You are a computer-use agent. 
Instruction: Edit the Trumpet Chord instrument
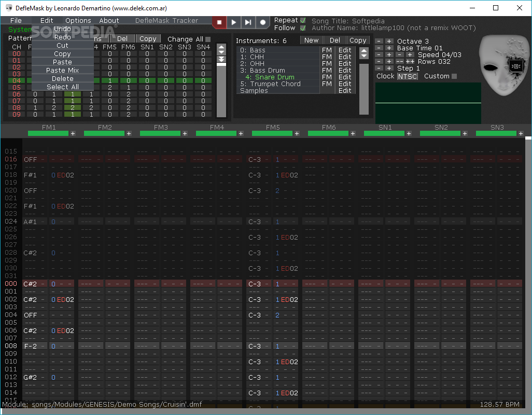pyautogui.click(x=345, y=84)
